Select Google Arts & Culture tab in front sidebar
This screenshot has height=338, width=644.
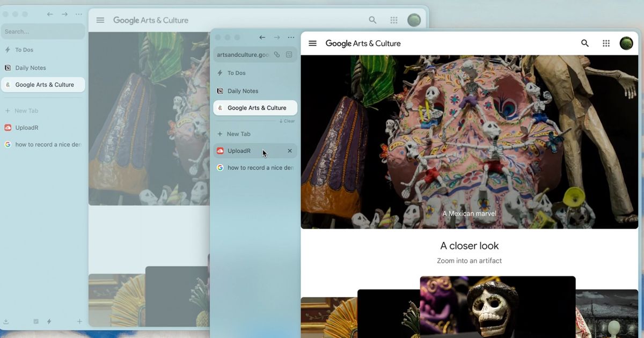[255, 108]
